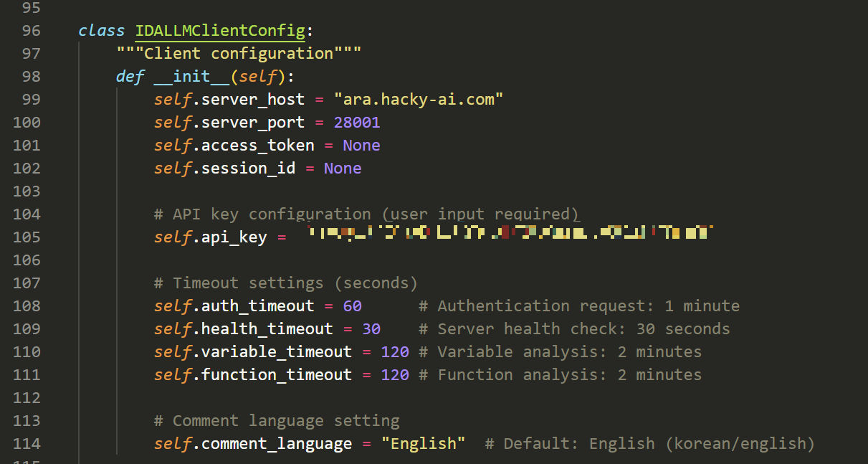This screenshot has height=464, width=868.
Task: Click the health_timeout value 30
Action: click(x=371, y=329)
